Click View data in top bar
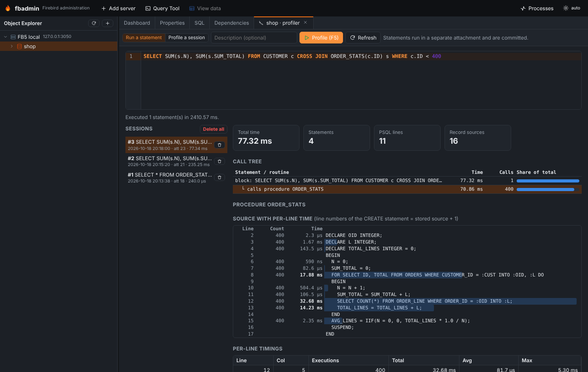Viewport: 588px width, 372px height. pos(205,8)
